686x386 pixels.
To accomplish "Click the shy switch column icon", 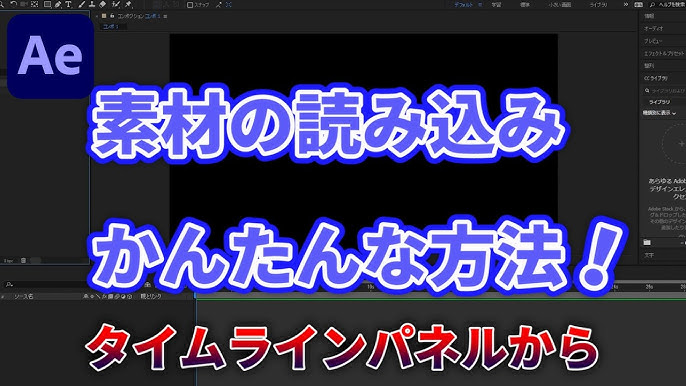I will coord(86,296).
